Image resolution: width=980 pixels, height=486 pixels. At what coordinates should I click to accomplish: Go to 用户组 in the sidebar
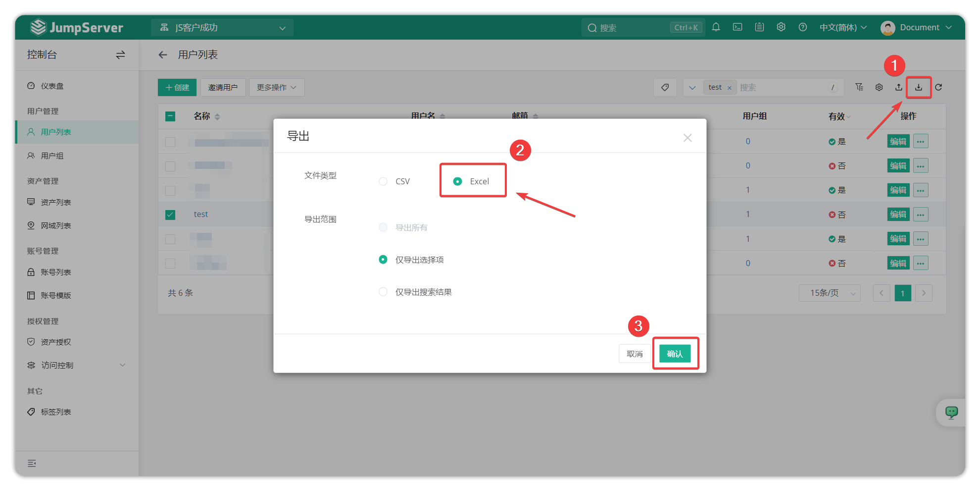click(52, 156)
